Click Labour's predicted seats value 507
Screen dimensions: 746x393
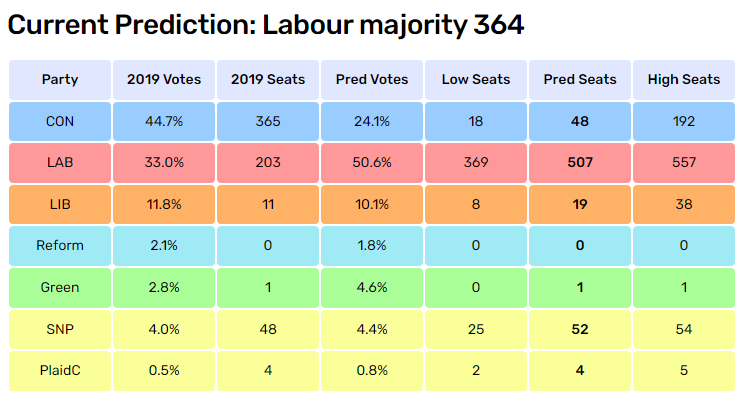pos(579,163)
